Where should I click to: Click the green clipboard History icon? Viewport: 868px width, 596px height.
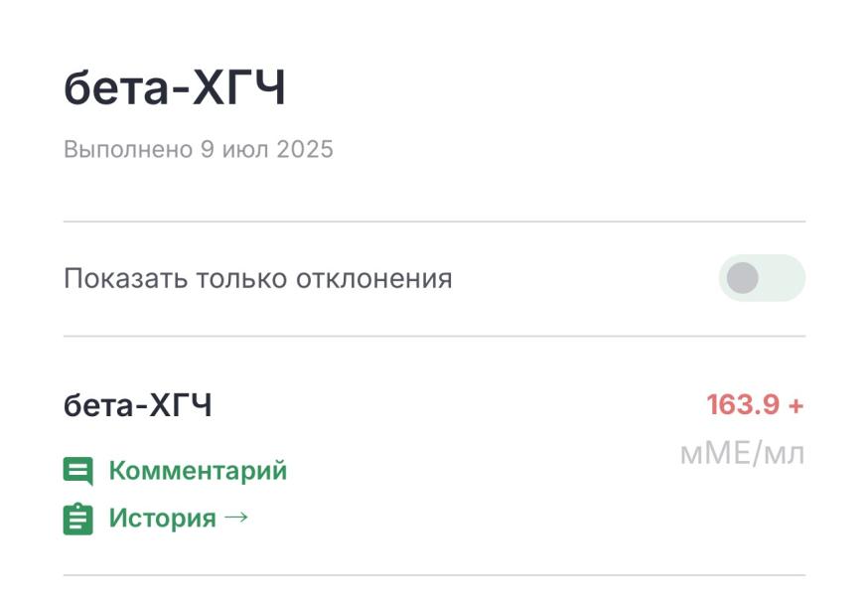(x=78, y=519)
